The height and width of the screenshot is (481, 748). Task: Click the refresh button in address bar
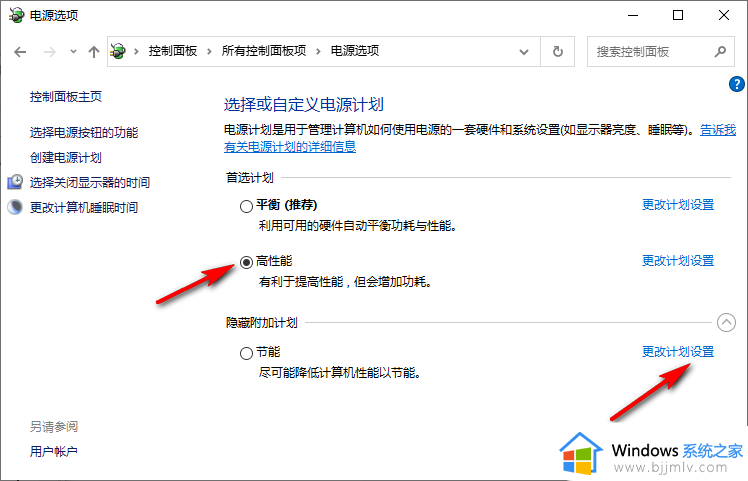tap(558, 51)
